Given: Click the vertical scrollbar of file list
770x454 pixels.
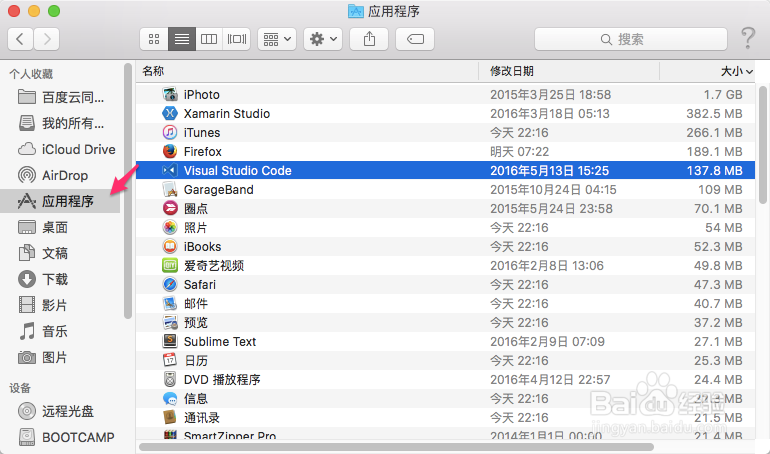Looking at the screenshot, I should (763, 145).
